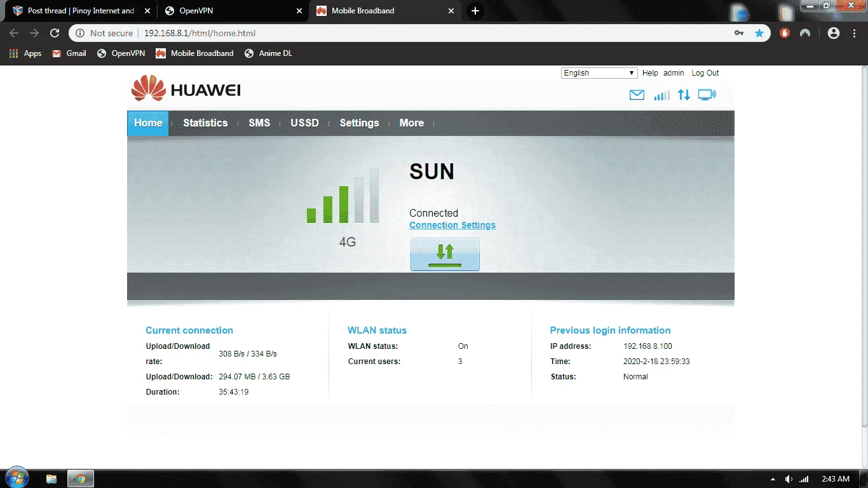
Task: Click the data traffic arrows icon in header
Action: (684, 95)
